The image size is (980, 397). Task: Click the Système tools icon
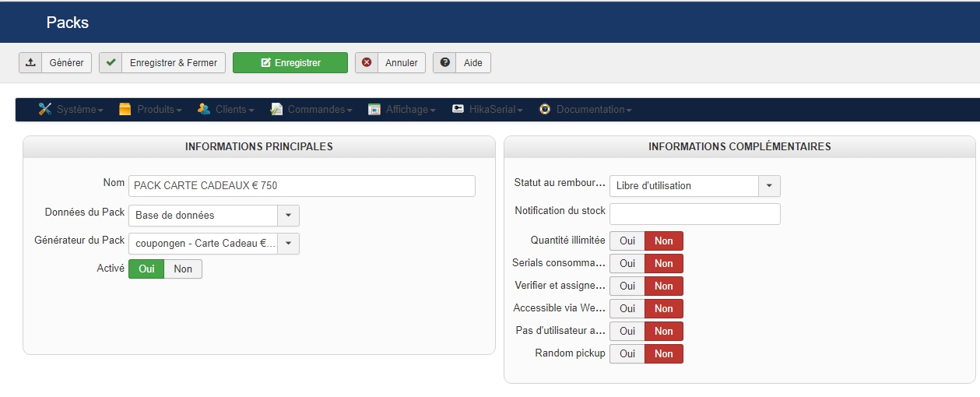(x=45, y=109)
